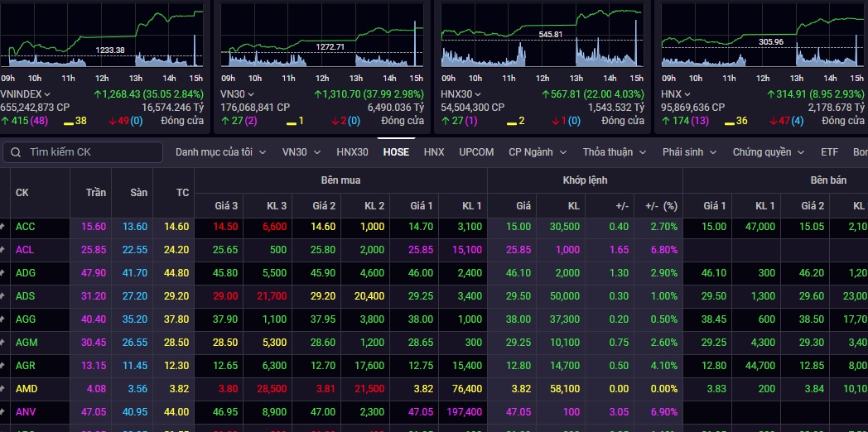Viewport: 868px width, 432px height.
Task: Expand the Chứng quyền dropdown
Action: [769, 152]
